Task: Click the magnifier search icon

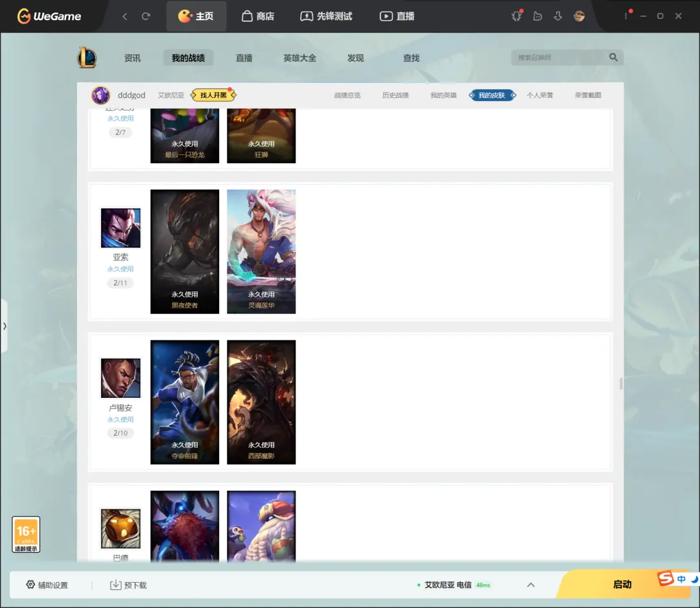Action: coord(614,57)
